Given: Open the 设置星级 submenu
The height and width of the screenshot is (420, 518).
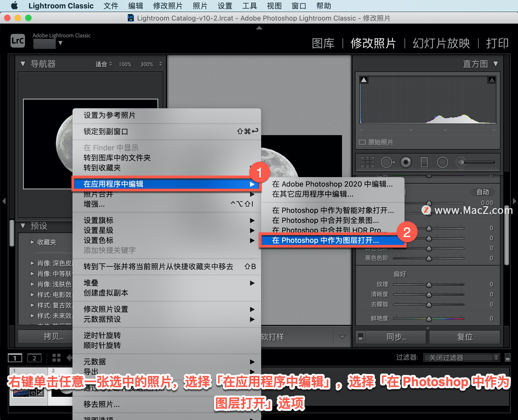Looking at the screenshot, I should click(167, 230).
